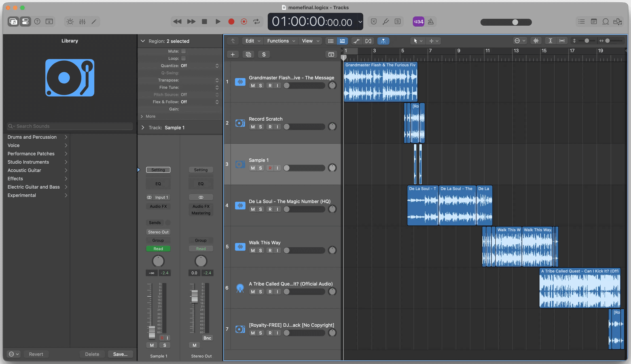Click the Stereo Out output button

158,232
